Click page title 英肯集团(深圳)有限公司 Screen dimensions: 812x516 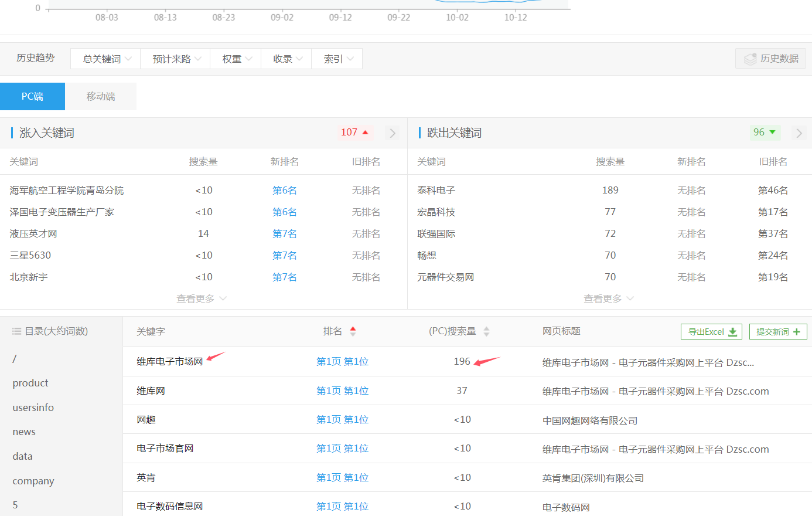pos(593,478)
